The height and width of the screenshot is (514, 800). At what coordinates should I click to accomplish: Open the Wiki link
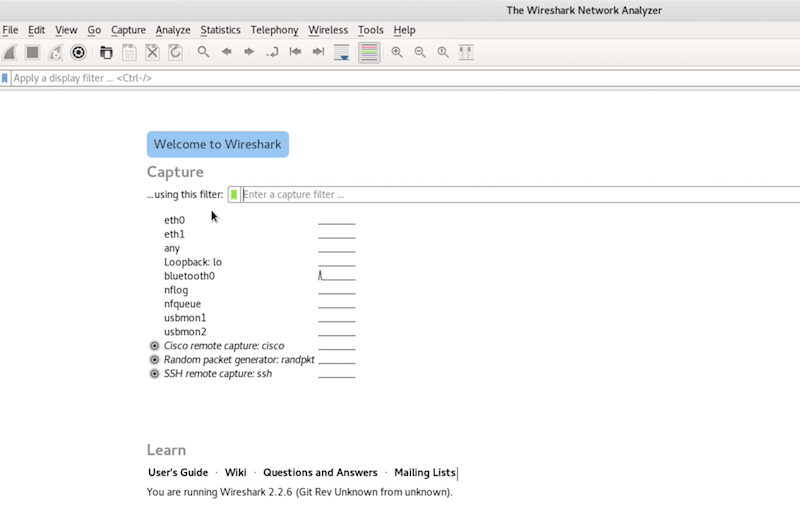pos(235,473)
